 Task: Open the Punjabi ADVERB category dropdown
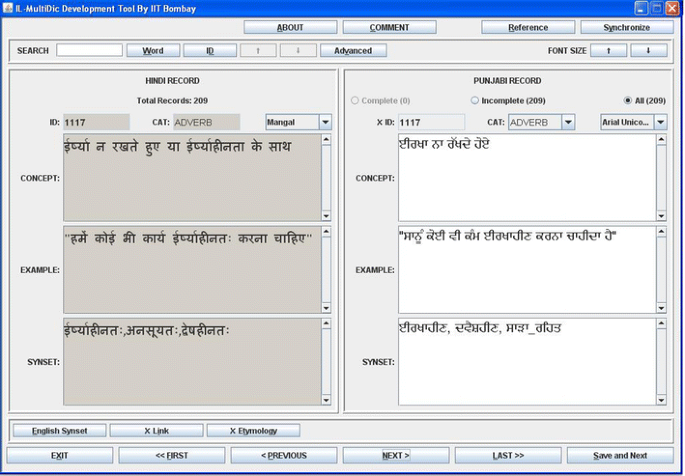pos(568,122)
